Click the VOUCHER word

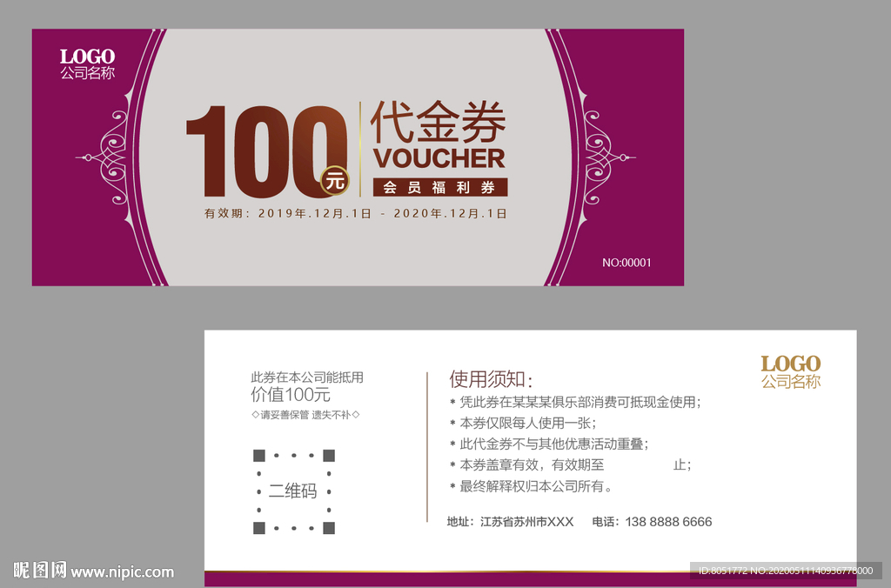(x=439, y=158)
